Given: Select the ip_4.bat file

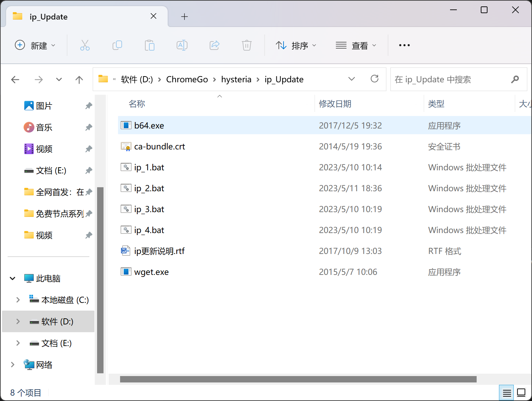Looking at the screenshot, I should pyautogui.click(x=149, y=230).
